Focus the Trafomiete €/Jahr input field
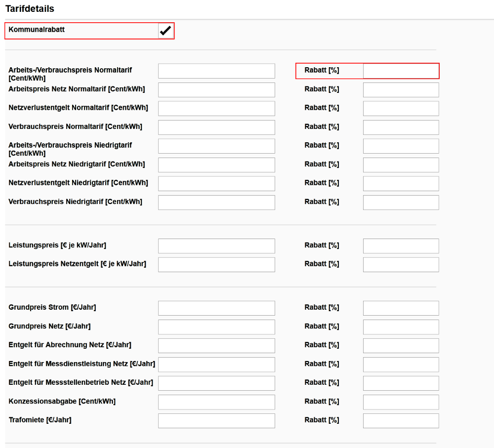The image size is (494, 448). click(216, 421)
